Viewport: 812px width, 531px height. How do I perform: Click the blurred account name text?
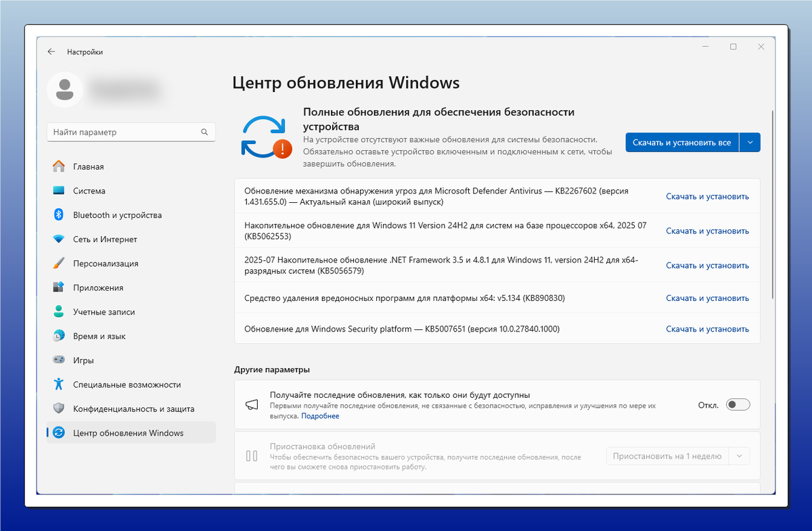[126, 89]
